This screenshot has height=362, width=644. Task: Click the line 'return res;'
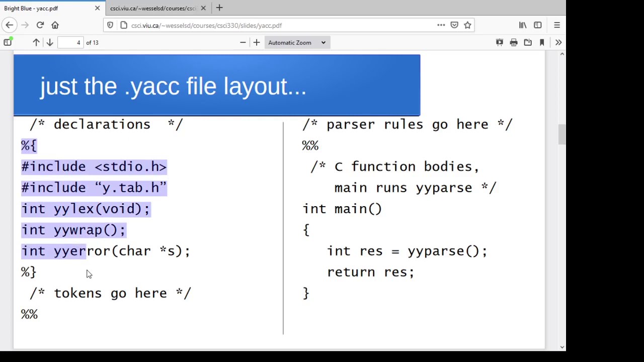(x=371, y=272)
